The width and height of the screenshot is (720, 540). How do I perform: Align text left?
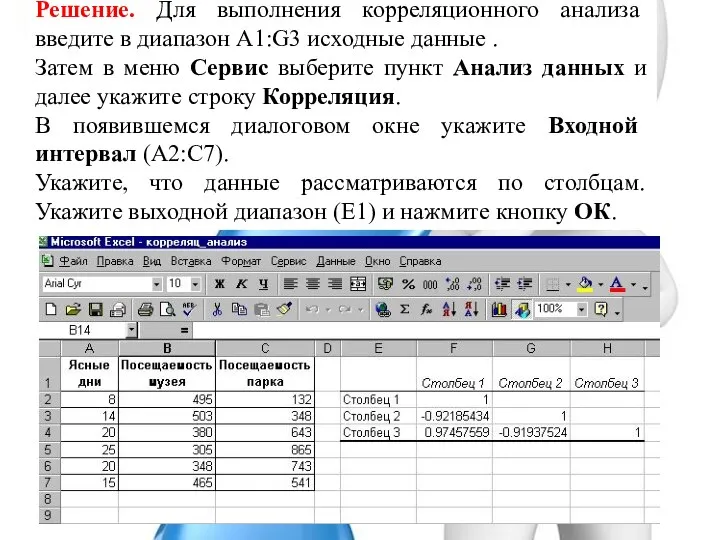290,284
